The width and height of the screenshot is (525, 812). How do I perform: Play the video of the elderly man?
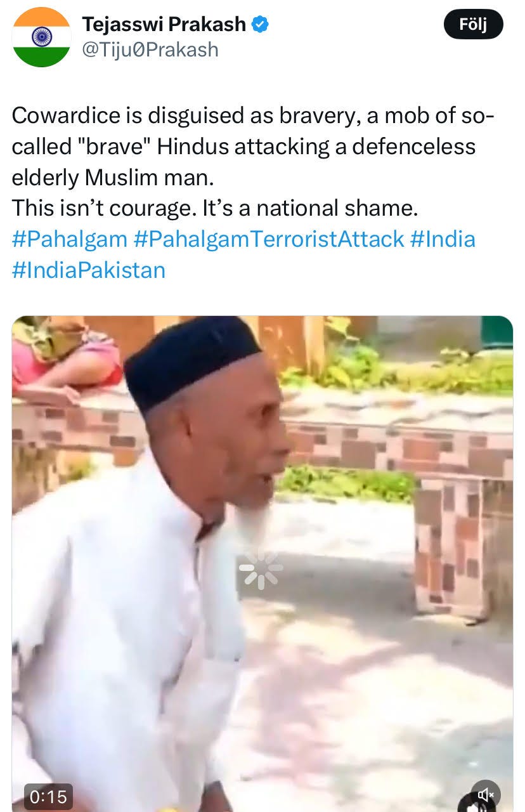[x=262, y=563]
